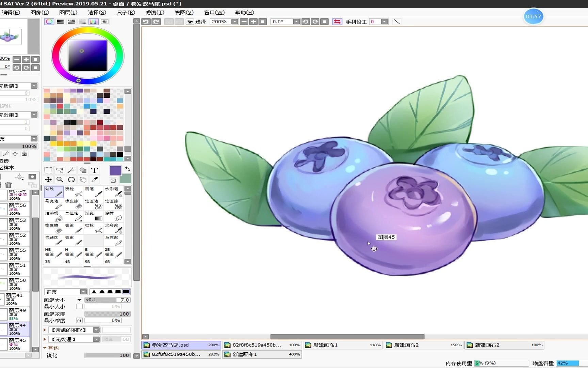The width and height of the screenshot is (588, 368).
Task: Click the Undo button in canvas toolbar
Action: click(x=146, y=21)
